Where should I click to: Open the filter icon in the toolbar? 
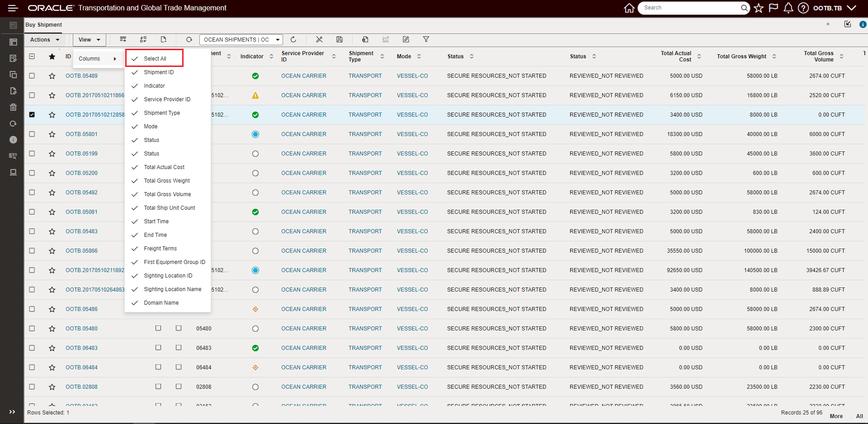coord(426,40)
